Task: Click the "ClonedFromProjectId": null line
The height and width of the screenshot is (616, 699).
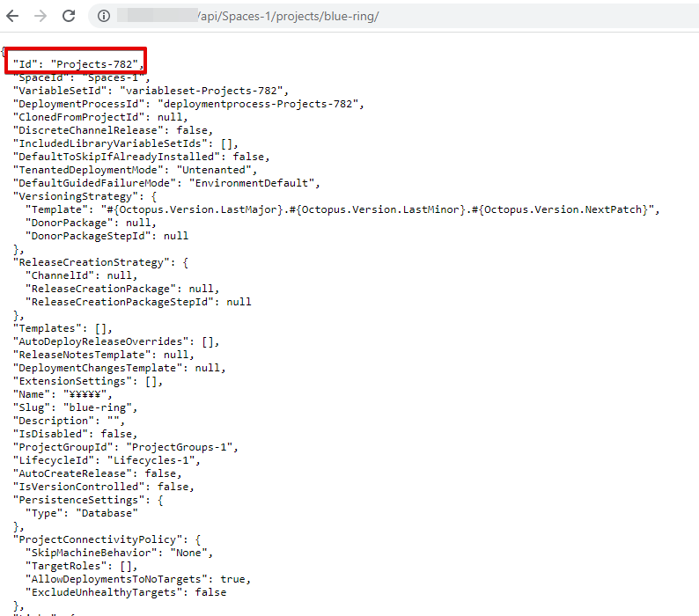Action: click(100, 117)
